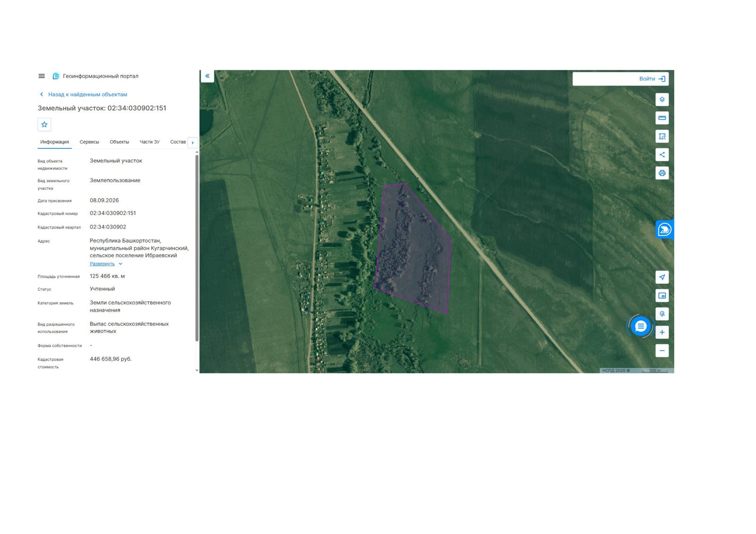Log in via Войти button
This screenshot has width=756, height=534.
652,79
